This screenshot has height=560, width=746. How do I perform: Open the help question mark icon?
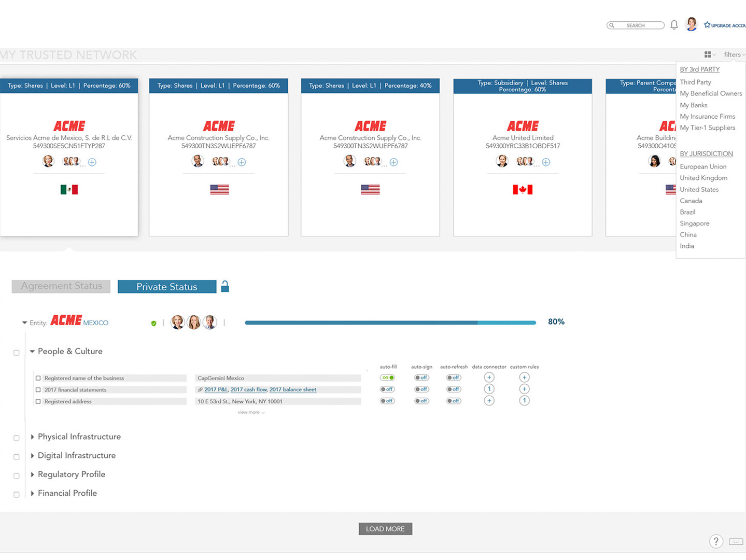pyautogui.click(x=716, y=541)
